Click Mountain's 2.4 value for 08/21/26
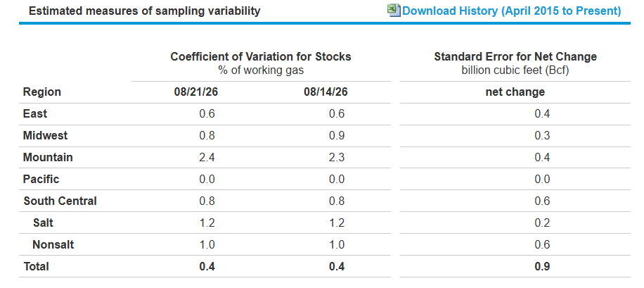 [x=207, y=157]
